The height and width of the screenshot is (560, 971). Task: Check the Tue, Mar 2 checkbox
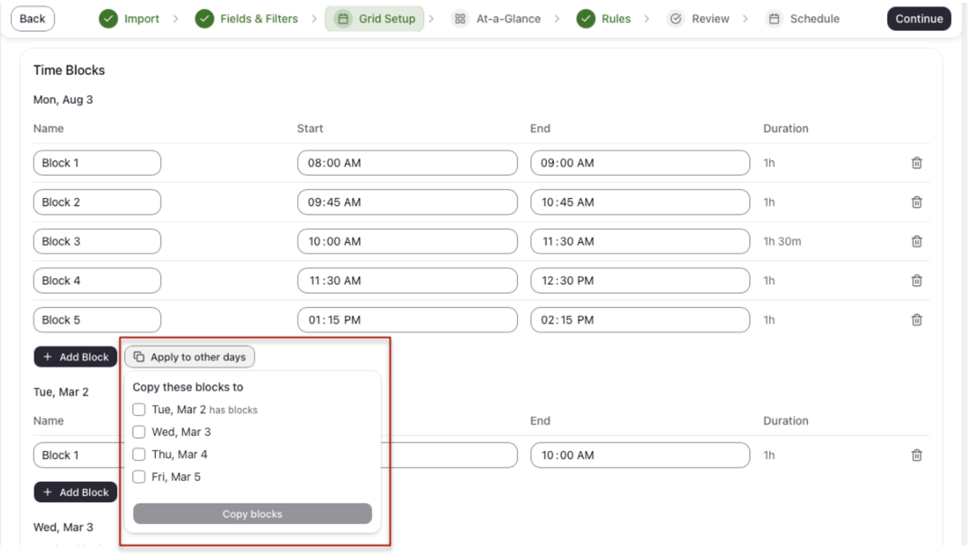[139, 410]
